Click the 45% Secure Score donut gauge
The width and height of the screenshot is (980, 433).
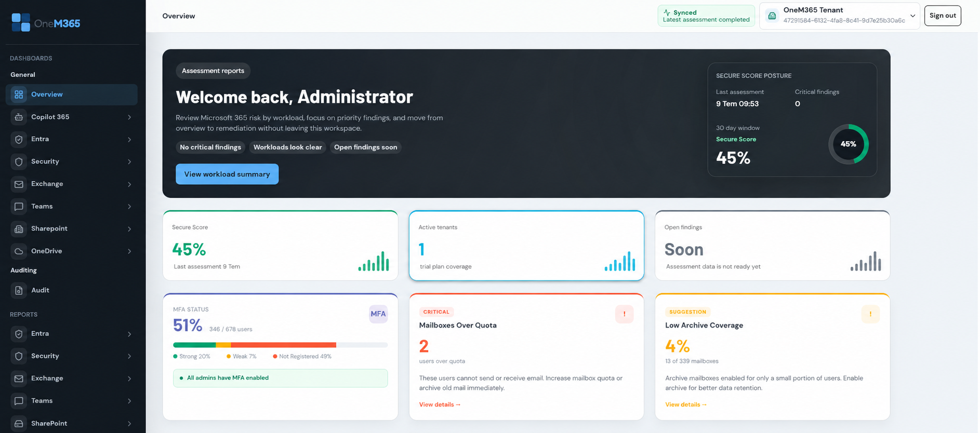point(848,144)
